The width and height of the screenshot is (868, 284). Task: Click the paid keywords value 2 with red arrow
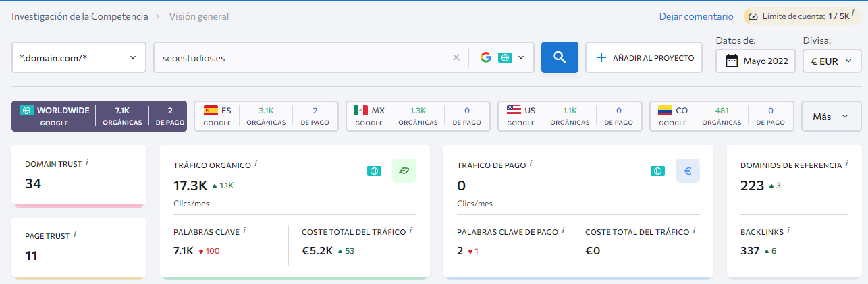(x=460, y=250)
